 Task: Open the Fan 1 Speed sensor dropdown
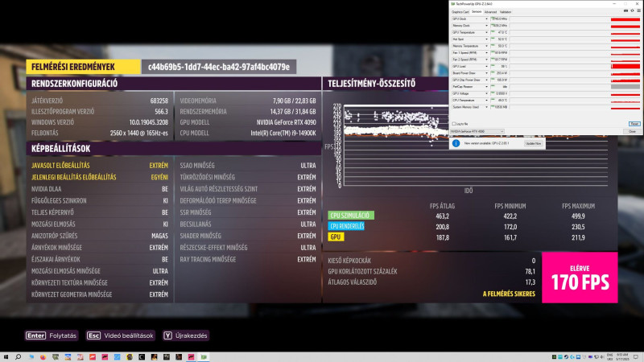click(486, 52)
